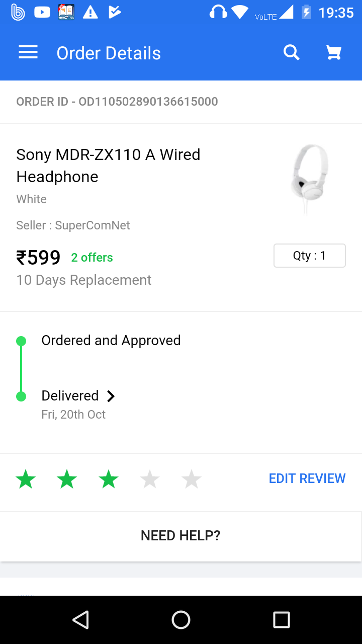
Task: Open recent apps overview button
Action: tap(282, 620)
